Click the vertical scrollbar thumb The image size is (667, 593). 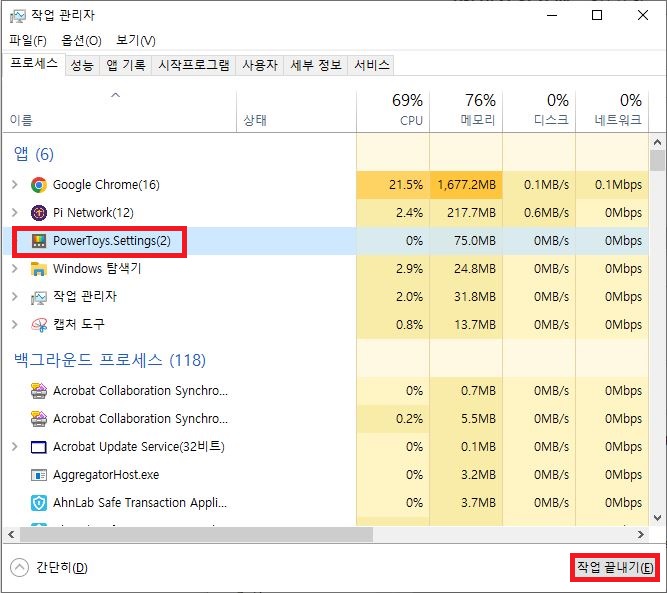[x=657, y=160]
